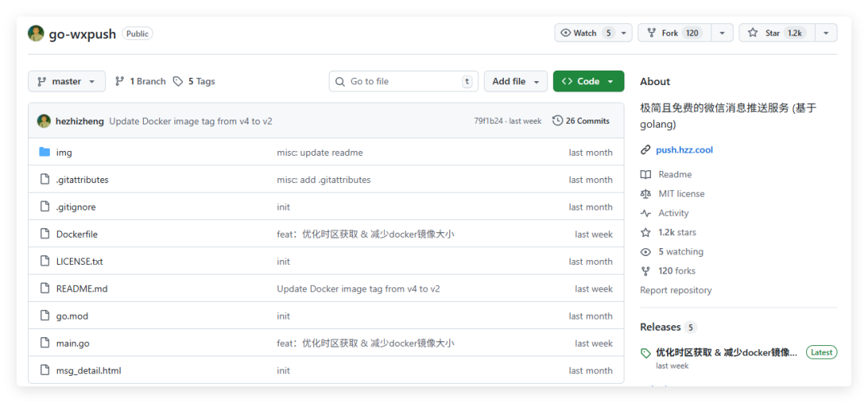Click the link icon beside push.hzz.cool
Viewport: 868px width, 403px height.
645,150
